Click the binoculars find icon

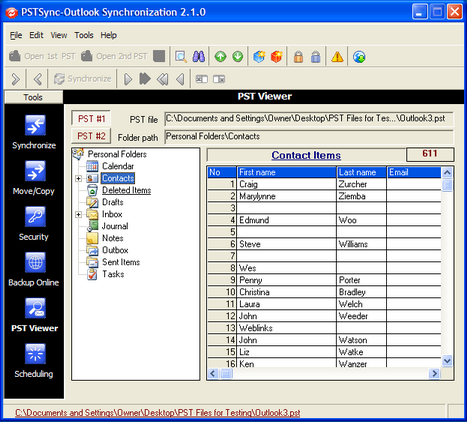point(199,57)
